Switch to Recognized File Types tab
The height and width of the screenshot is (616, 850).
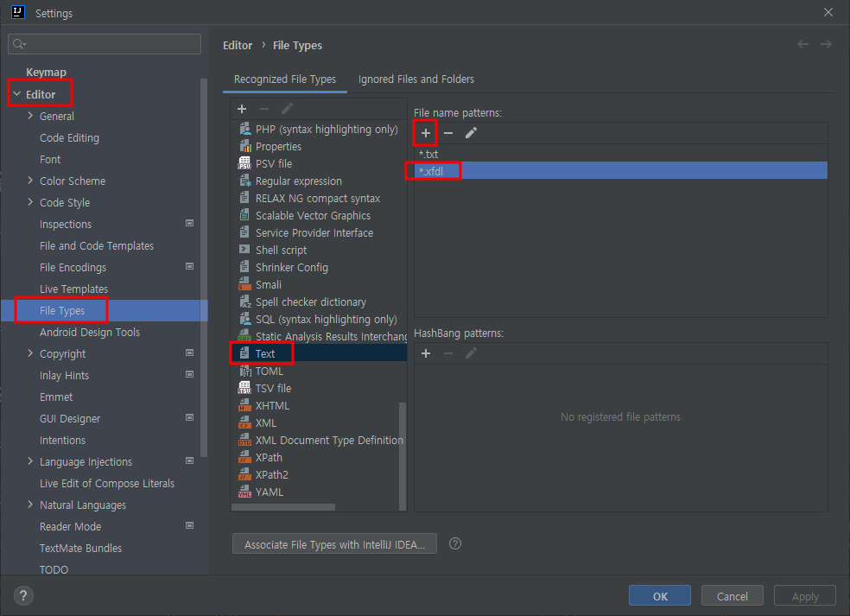[285, 79]
